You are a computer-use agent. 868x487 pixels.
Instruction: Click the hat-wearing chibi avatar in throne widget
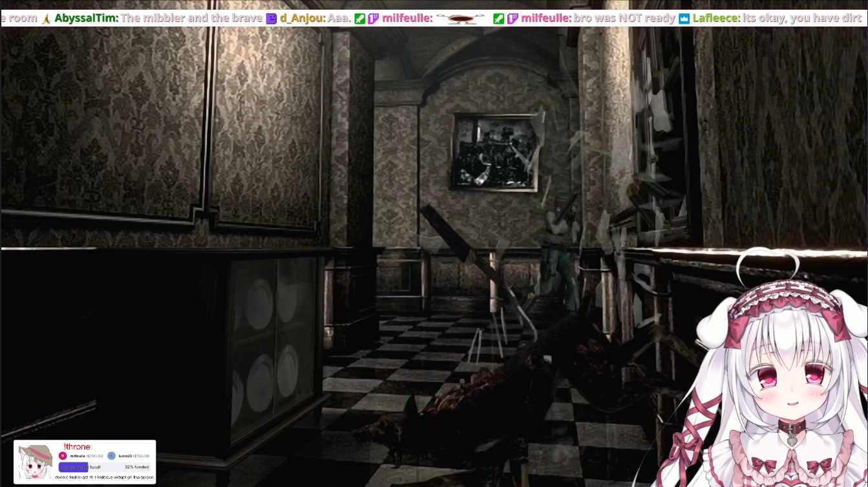[36, 461]
